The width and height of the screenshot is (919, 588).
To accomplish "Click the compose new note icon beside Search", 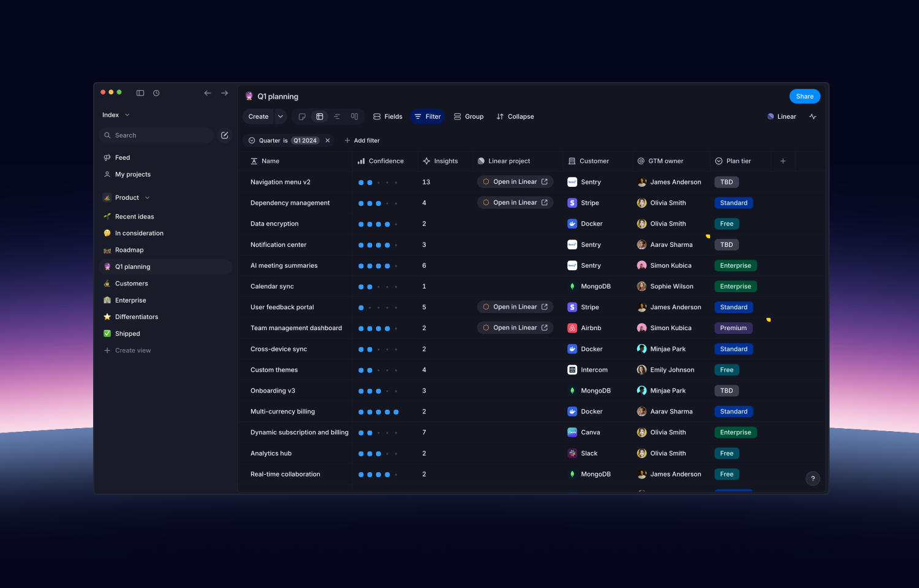I will (225, 135).
